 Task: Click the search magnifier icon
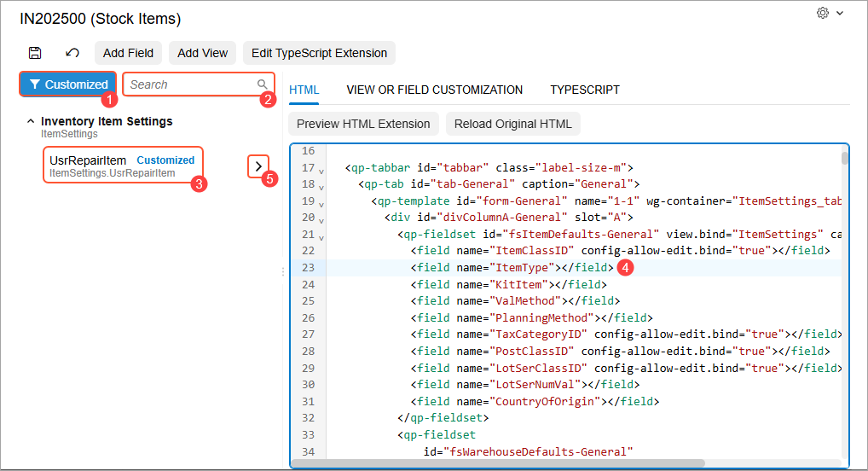[x=263, y=84]
